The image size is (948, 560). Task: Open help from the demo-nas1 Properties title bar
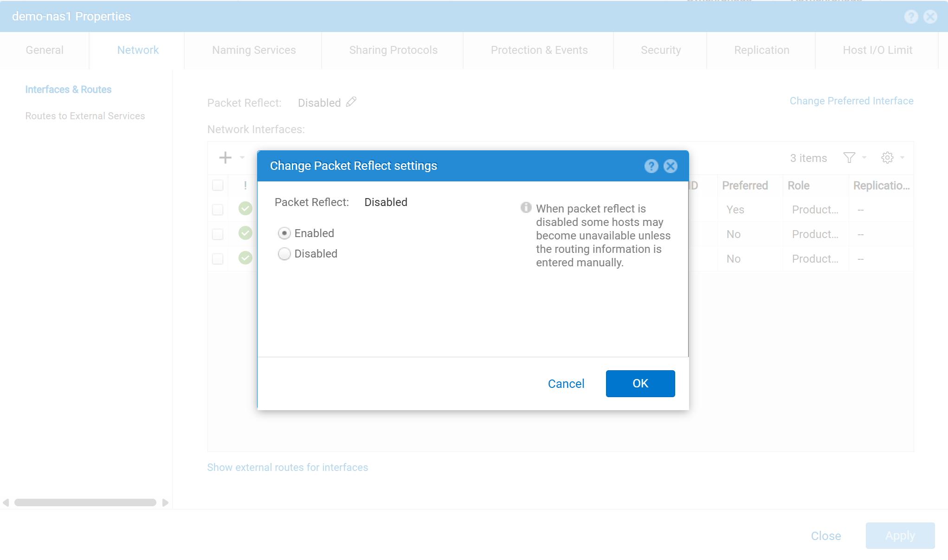pyautogui.click(x=911, y=16)
